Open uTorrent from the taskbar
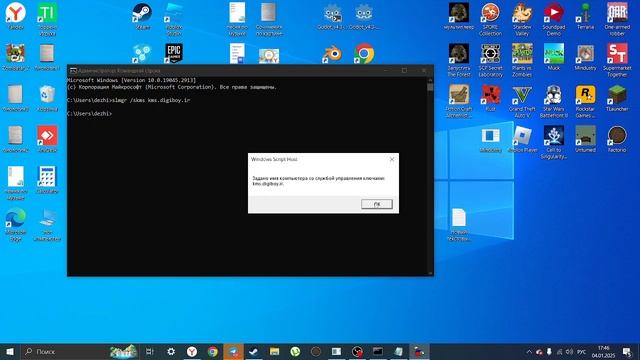Image resolution: width=640 pixels, height=360 pixels. [x=295, y=351]
